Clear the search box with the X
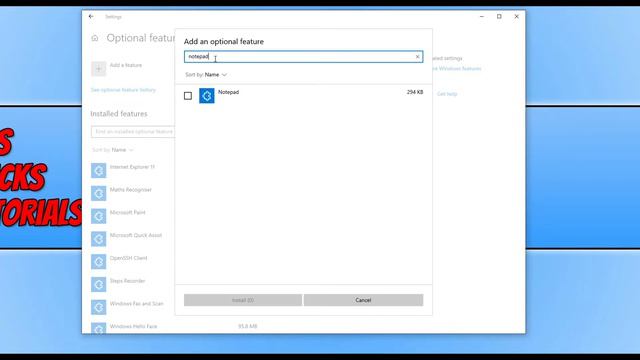640x360 pixels. [x=418, y=57]
